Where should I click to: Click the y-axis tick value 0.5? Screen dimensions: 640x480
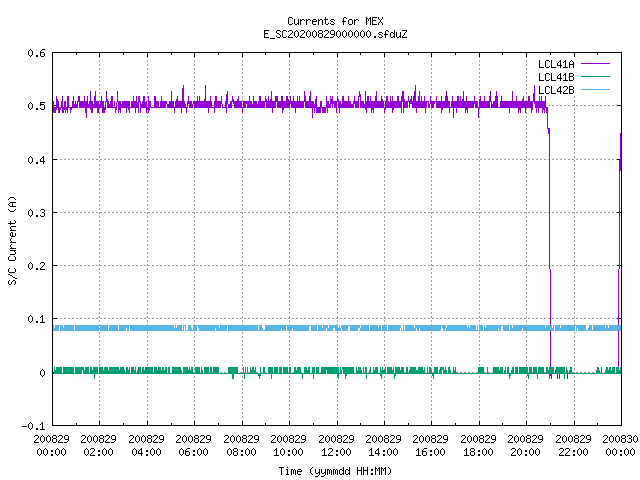(36, 106)
